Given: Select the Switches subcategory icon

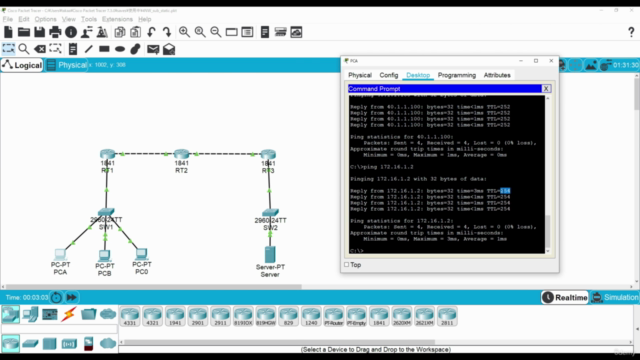Looking at the screenshot, I should coord(30,344).
